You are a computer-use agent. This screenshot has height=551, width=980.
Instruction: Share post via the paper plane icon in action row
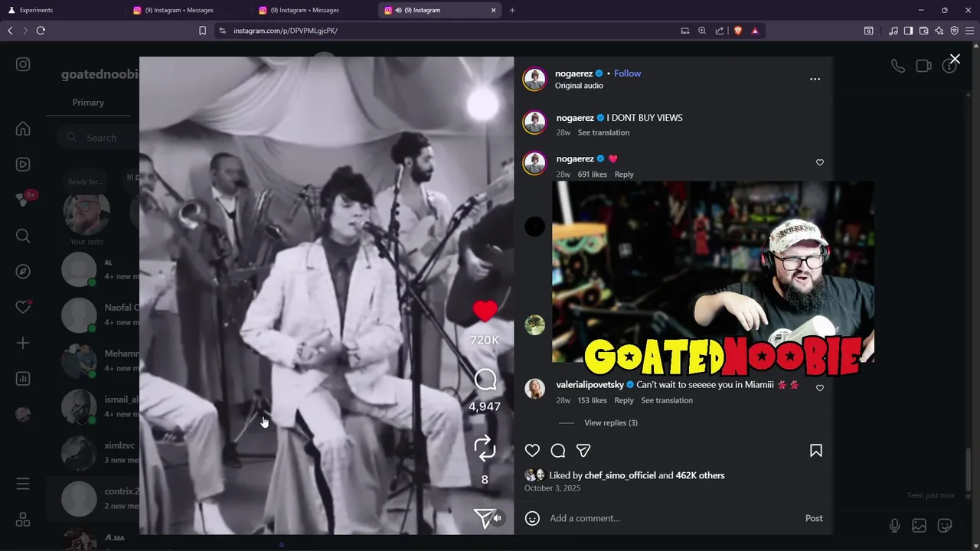pos(583,451)
